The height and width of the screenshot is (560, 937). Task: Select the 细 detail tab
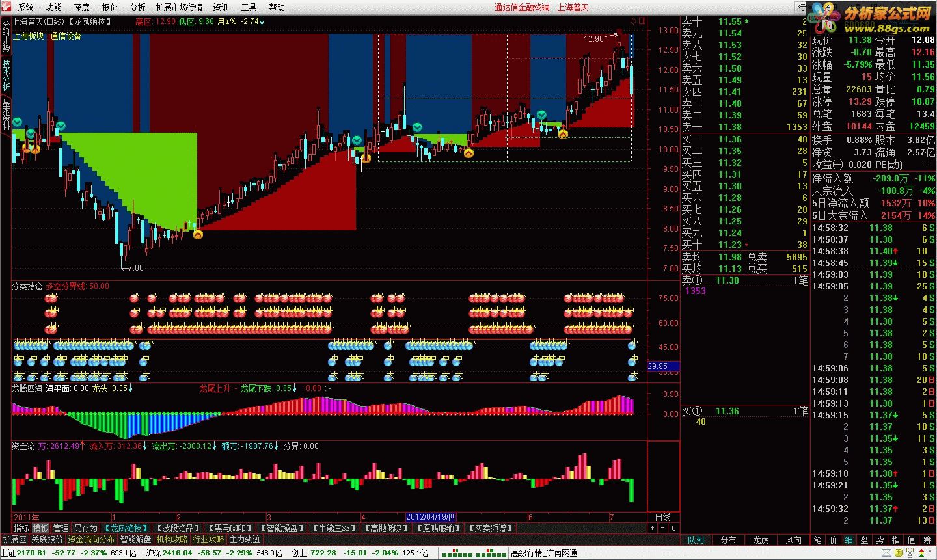click(x=849, y=540)
